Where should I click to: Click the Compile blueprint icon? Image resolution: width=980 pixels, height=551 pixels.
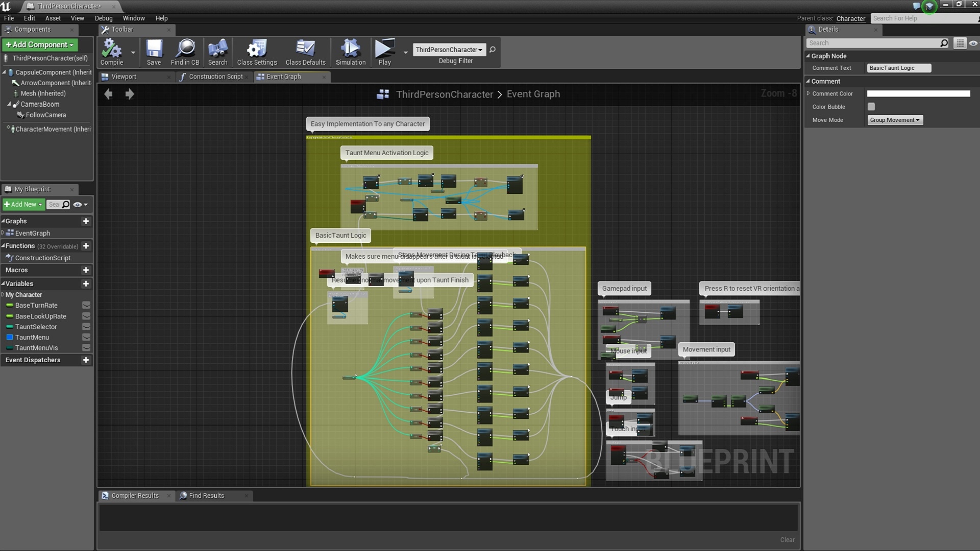point(111,49)
